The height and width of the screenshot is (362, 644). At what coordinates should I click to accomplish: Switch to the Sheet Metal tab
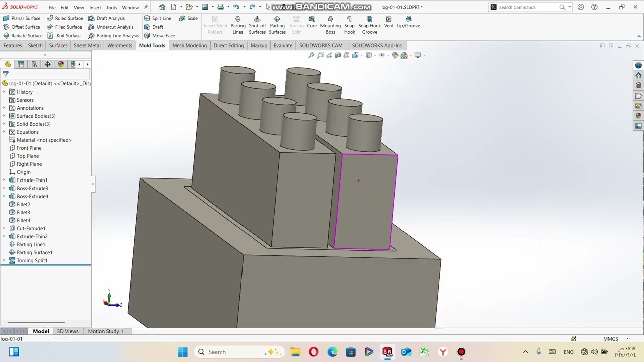click(87, 46)
